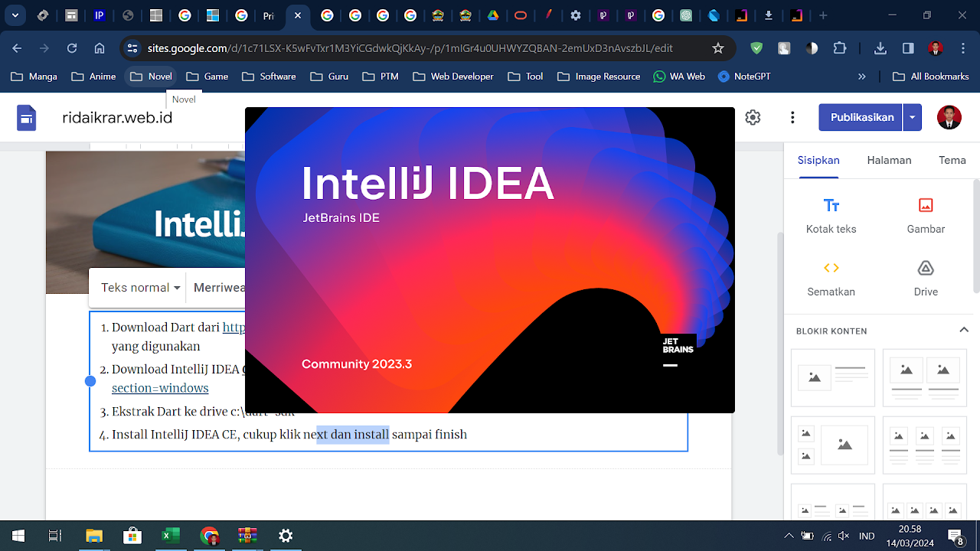
Task: Insert from Drive
Action: 926,278
